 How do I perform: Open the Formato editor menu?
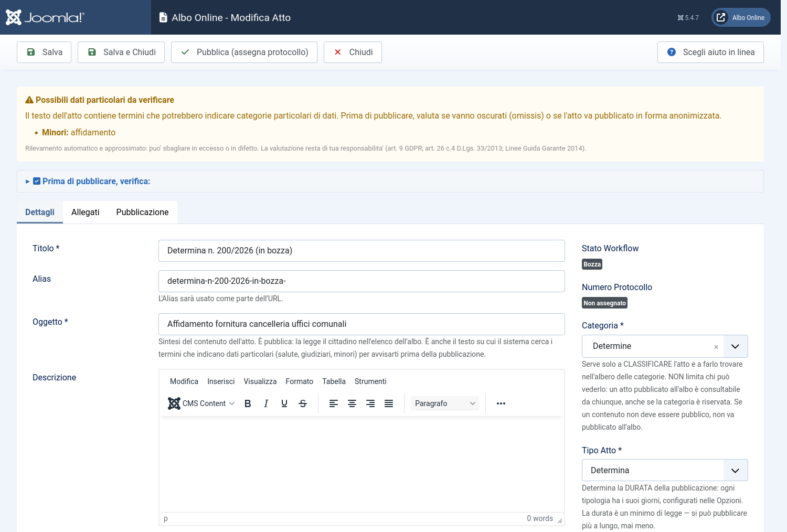pos(300,381)
